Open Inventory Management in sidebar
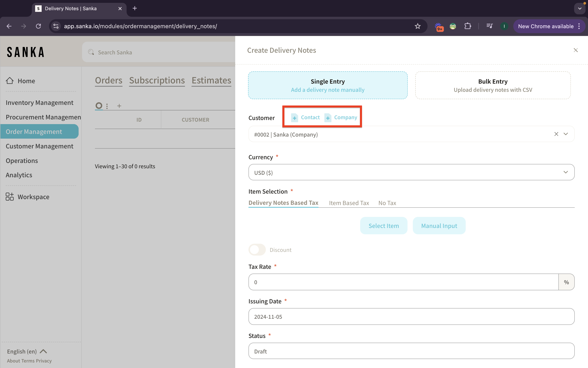The width and height of the screenshot is (588, 368). pos(39,103)
